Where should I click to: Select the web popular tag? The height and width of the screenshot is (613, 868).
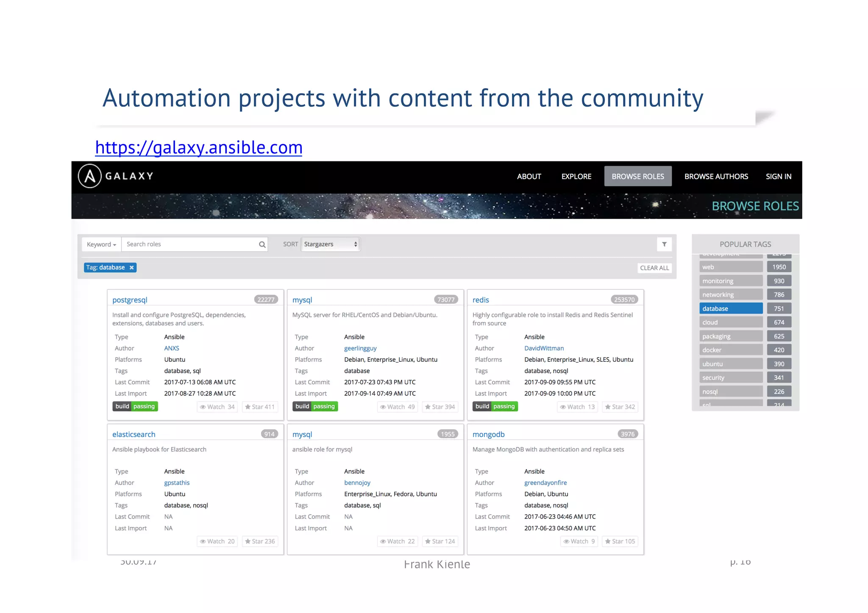tap(731, 267)
